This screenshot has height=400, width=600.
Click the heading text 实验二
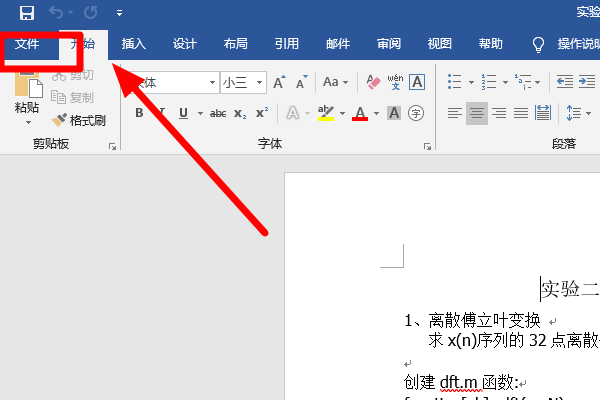tap(570, 289)
